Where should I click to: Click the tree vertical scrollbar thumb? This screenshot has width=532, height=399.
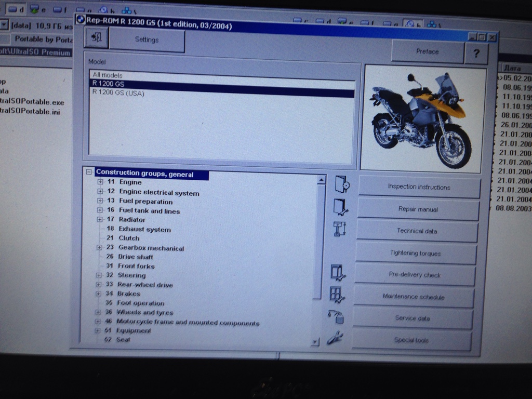point(319,242)
